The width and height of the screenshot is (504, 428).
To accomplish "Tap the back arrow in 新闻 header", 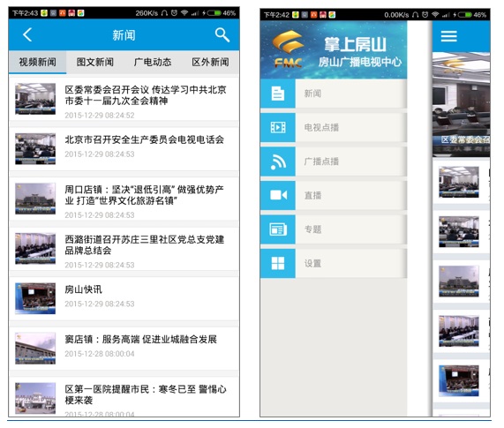I will pos(27,34).
